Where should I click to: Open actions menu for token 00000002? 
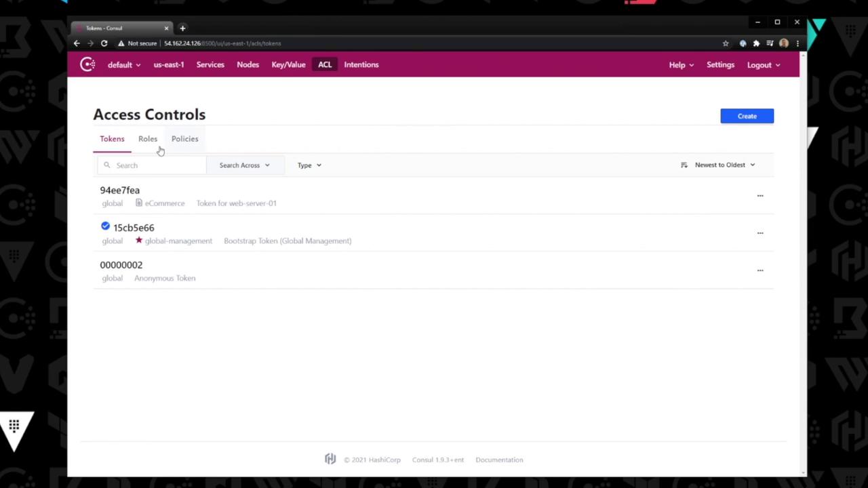pyautogui.click(x=760, y=270)
